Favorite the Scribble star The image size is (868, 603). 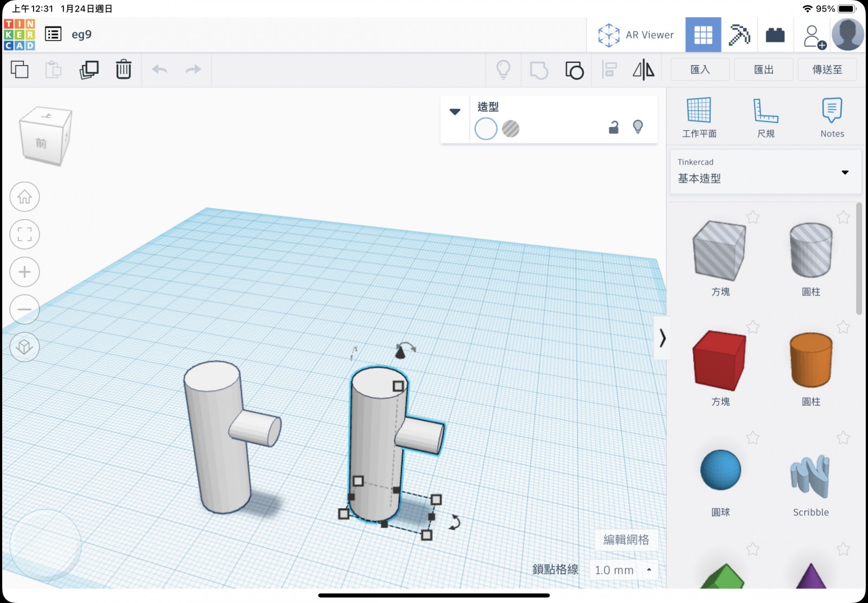843,438
